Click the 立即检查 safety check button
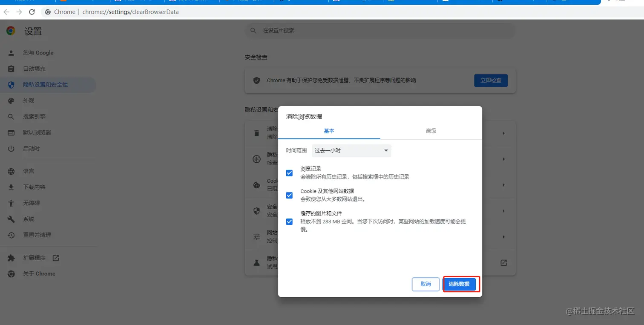Screen dimensions: 644x325 coord(490,80)
